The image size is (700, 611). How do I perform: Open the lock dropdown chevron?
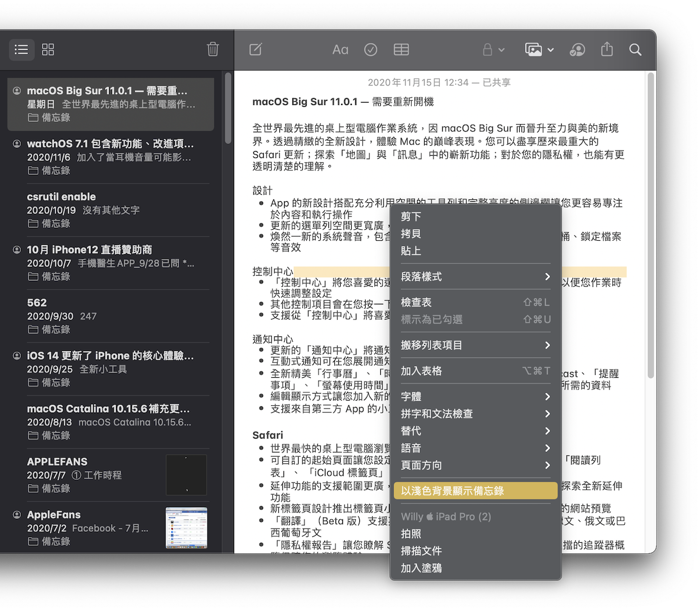pyautogui.click(x=501, y=50)
